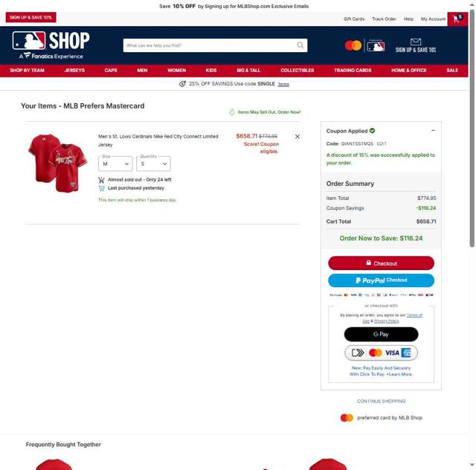Open the Jerseys menu
The height and width of the screenshot is (470, 476).
74,71
